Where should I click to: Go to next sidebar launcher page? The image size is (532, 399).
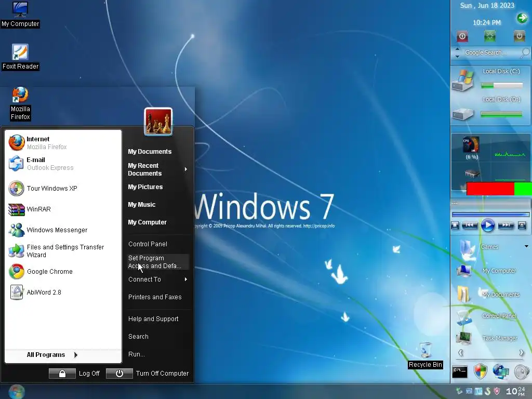pyautogui.click(x=521, y=353)
